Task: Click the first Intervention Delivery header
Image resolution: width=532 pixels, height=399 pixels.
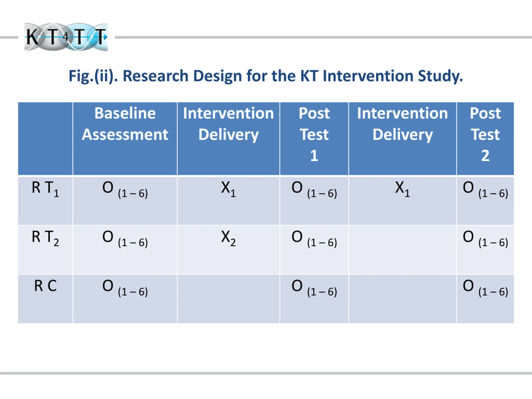Action: coord(228,139)
